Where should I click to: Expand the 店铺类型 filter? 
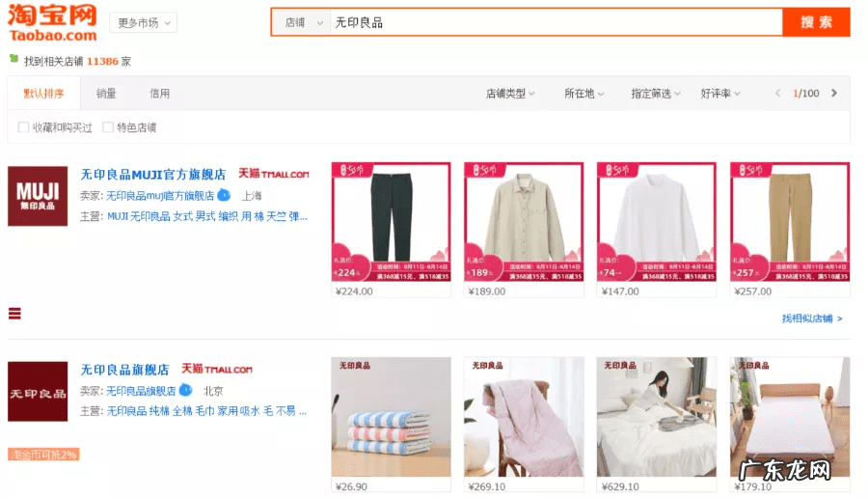510,94
